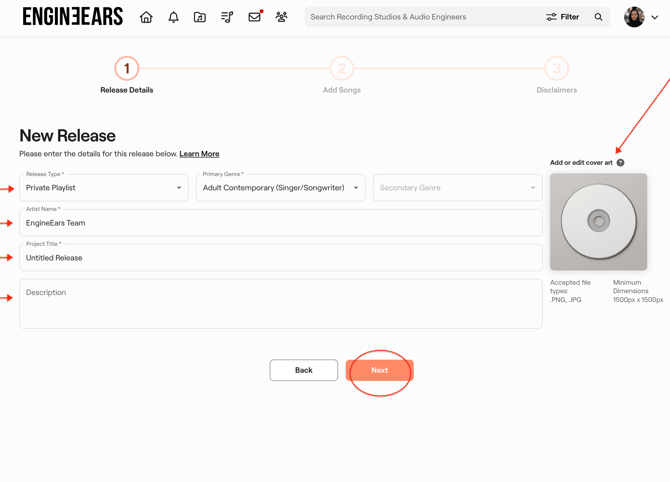Image resolution: width=670 pixels, height=482 pixels.
Task: Select step 2 Add Songs
Action: pyautogui.click(x=342, y=68)
